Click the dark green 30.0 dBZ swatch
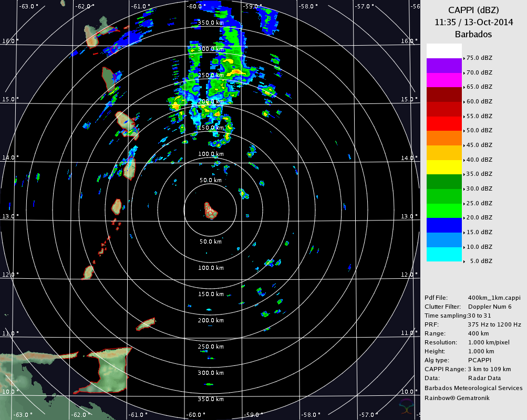Viewport: 527px width, 420px height. [444, 182]
